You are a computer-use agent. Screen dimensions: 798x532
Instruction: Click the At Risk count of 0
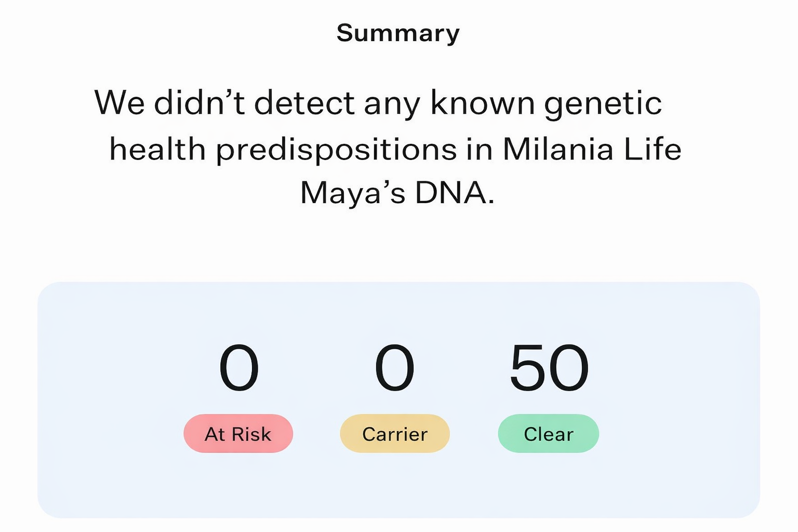pos(238,368)
